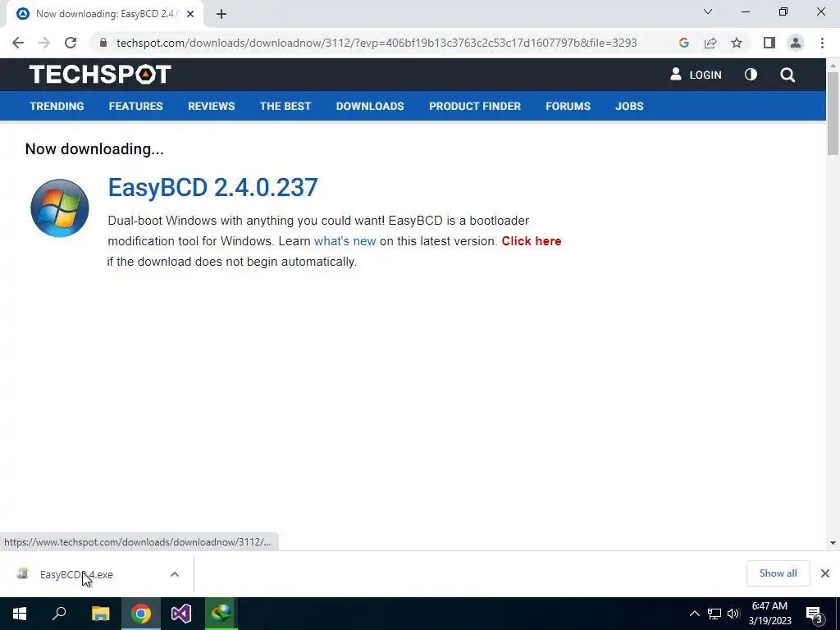Open Chrome's three-dot menu
The height and width of the screenshot is (630, 840).
pyautogui.click(x=822, y=43)
